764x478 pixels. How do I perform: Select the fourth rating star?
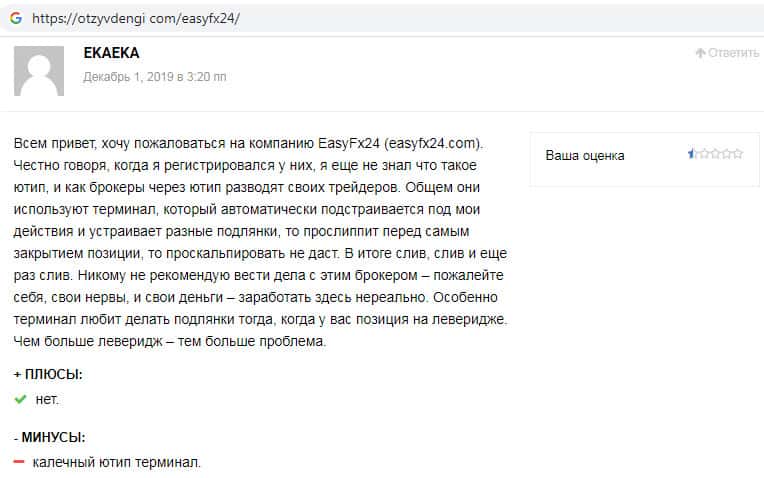point(726,154)
